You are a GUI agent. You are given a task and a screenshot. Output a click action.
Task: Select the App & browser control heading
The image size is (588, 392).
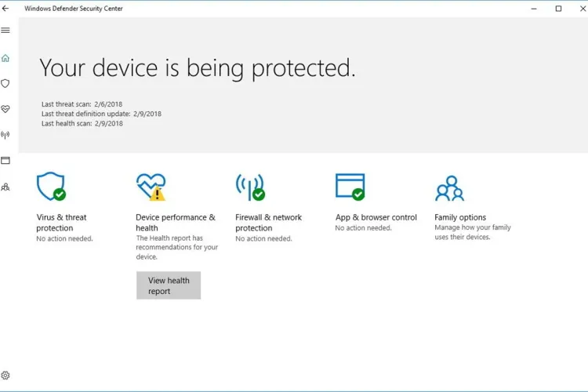pyautogui.click(x=376, y=217)
